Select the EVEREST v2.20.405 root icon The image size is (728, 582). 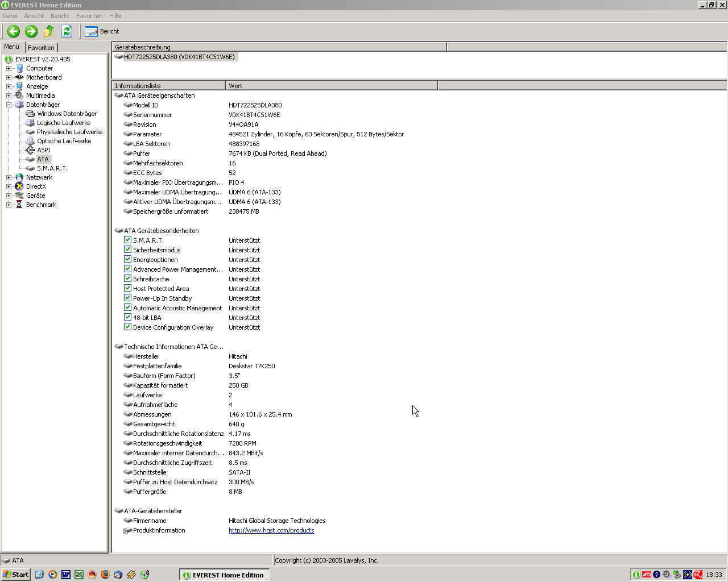tap(9, 59)
